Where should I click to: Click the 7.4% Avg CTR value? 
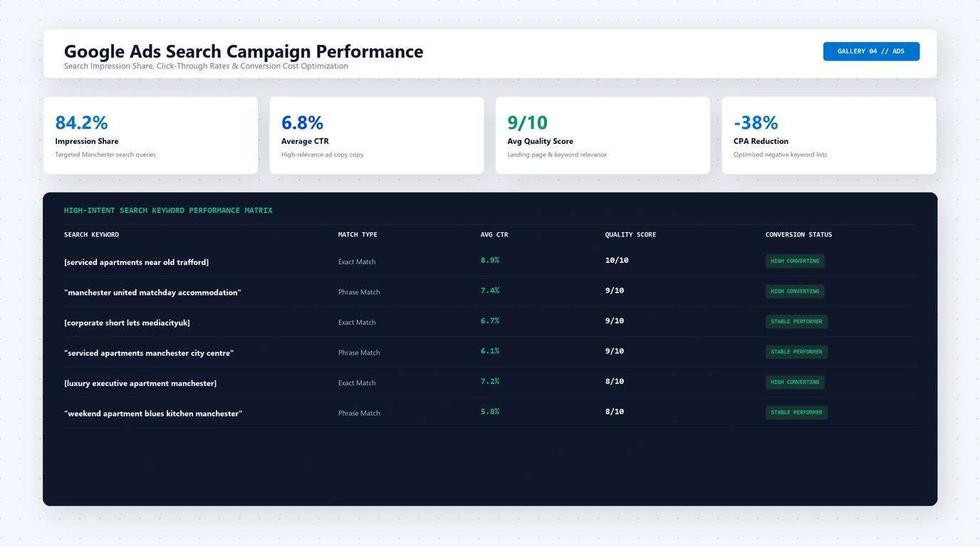[x=490, y=291]
